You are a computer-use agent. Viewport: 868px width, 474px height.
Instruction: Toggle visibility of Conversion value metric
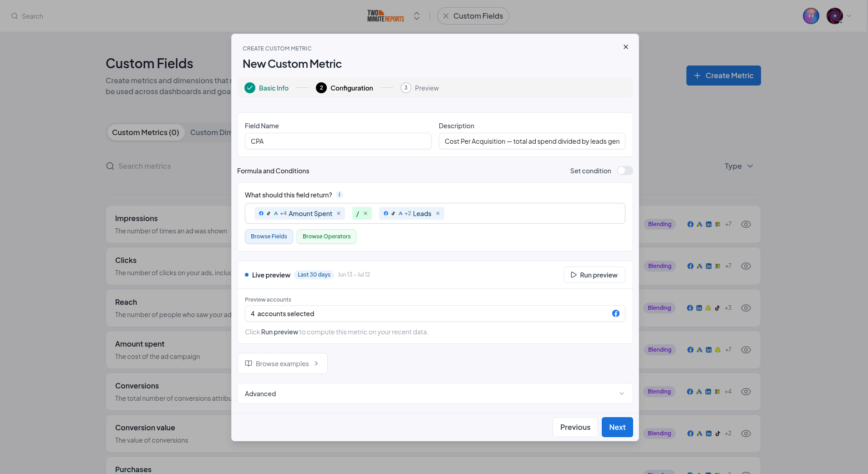pyautogui.click(x=746, y=434)
